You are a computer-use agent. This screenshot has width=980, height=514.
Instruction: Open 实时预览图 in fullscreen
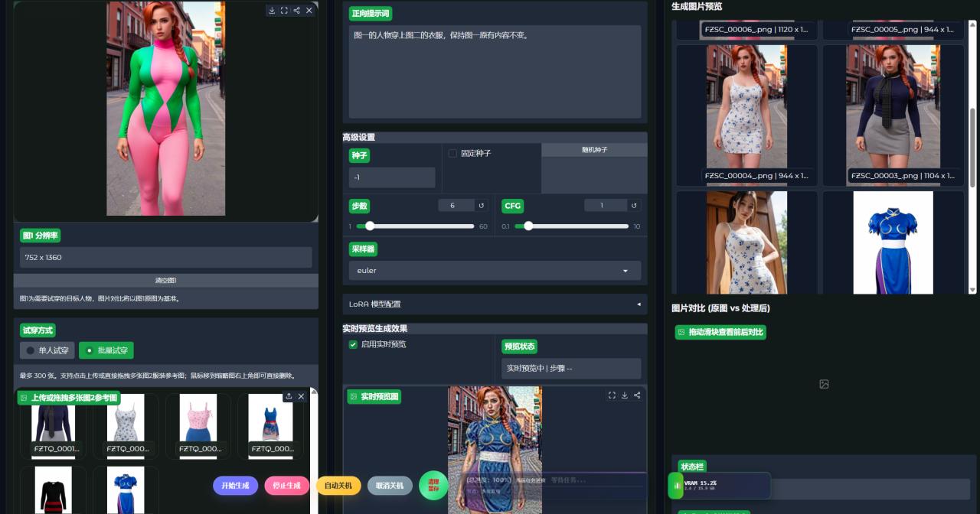tap(612, 395)
